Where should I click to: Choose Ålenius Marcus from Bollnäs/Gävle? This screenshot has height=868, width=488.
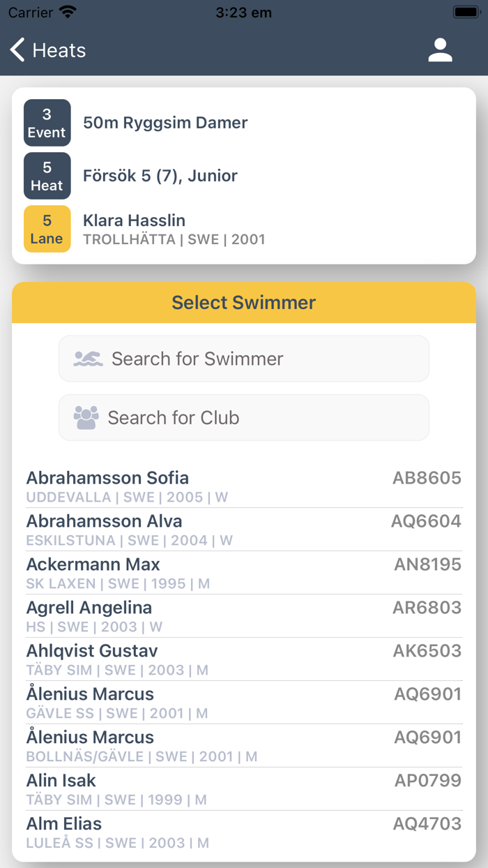click(x=244, y=746)
